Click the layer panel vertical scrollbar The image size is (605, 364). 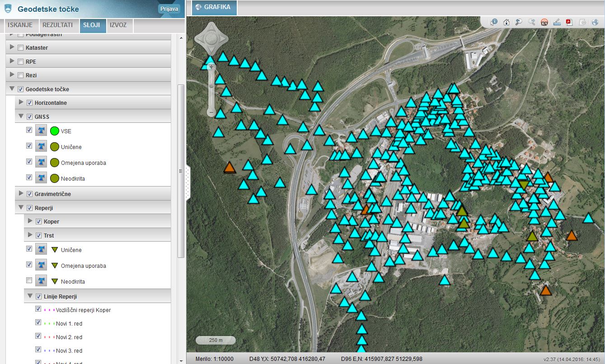181,171
